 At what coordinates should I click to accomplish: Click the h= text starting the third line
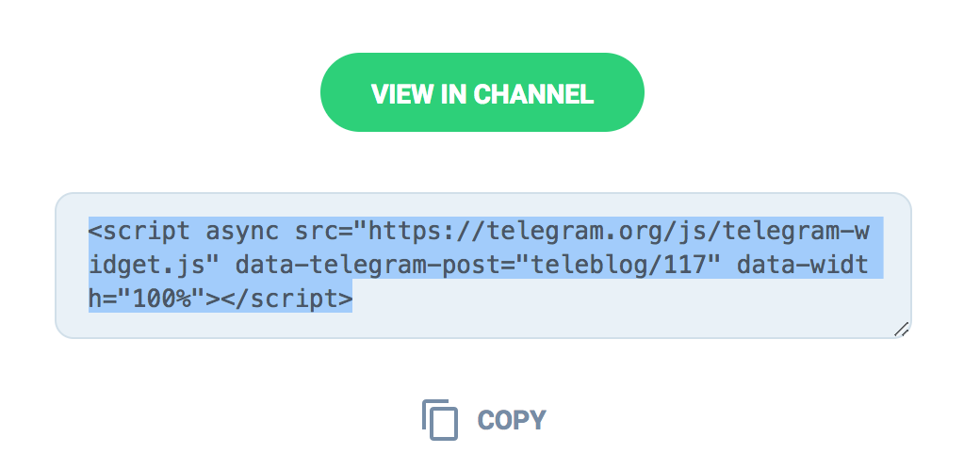103,299
